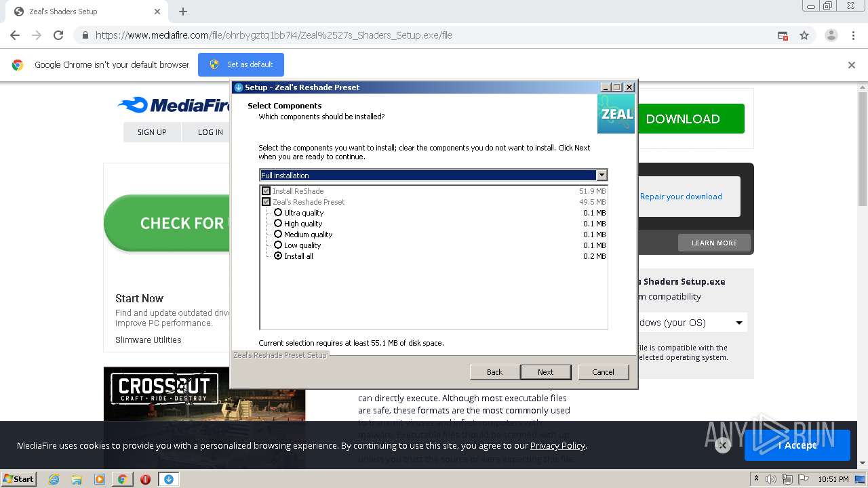Click Slimware Utilities ad link
This screenshot has width=868, height=488.
pyautogui.click(x=149, y=340)
